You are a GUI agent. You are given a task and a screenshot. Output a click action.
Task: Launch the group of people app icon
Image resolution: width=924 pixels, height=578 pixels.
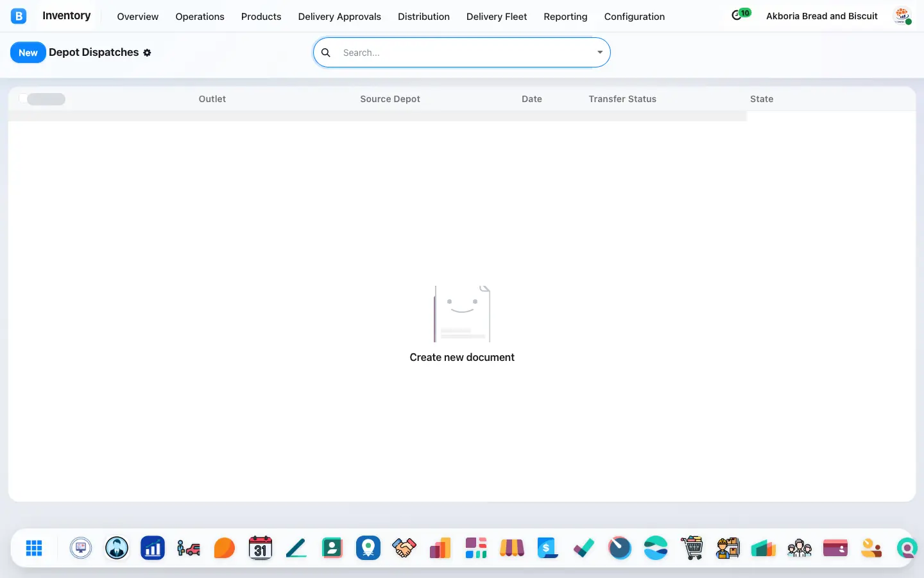pyautogui.click(x=800, y=548)
